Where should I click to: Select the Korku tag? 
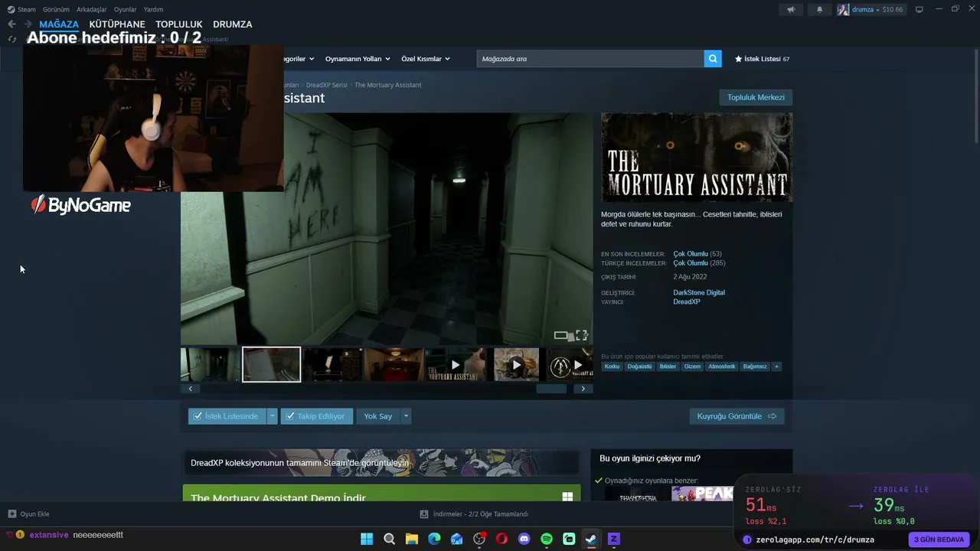click(612, 367)
